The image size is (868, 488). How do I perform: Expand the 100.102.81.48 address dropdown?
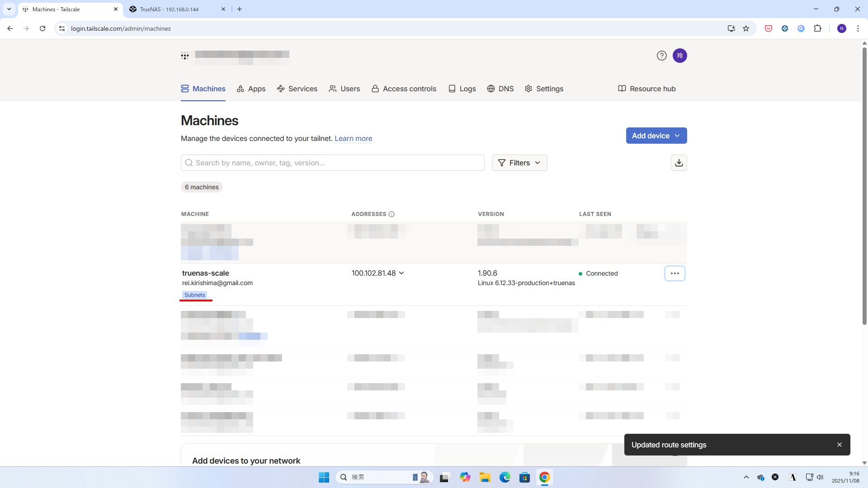[401, 273]
